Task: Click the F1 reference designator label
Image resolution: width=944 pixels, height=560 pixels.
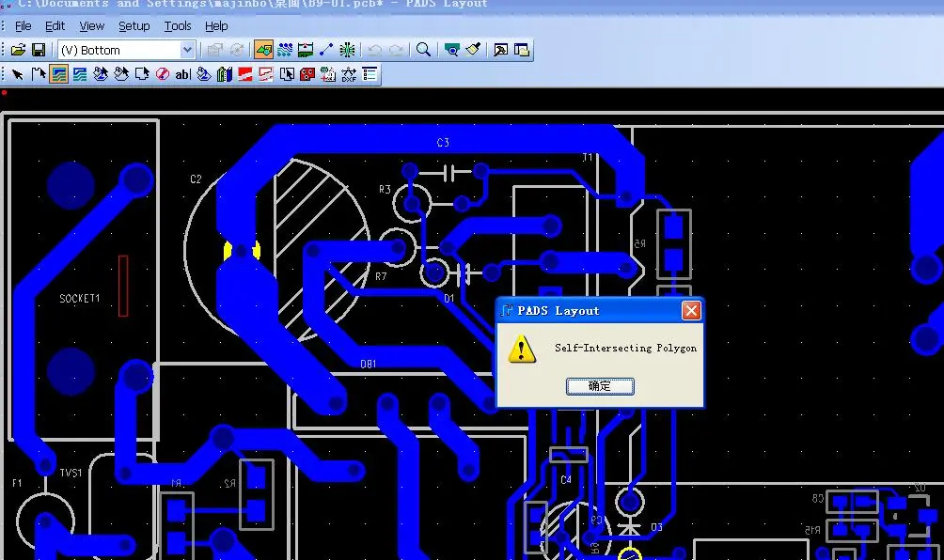Action: coord(17,483)
